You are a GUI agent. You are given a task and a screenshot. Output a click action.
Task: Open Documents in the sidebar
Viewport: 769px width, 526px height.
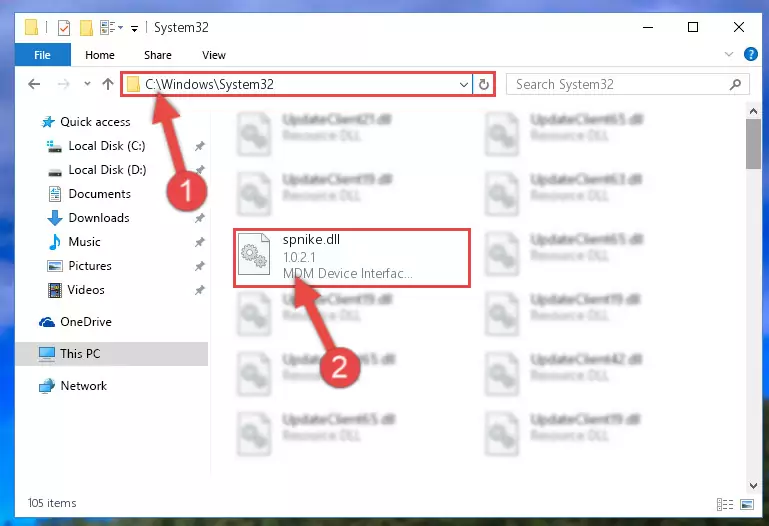99,194
